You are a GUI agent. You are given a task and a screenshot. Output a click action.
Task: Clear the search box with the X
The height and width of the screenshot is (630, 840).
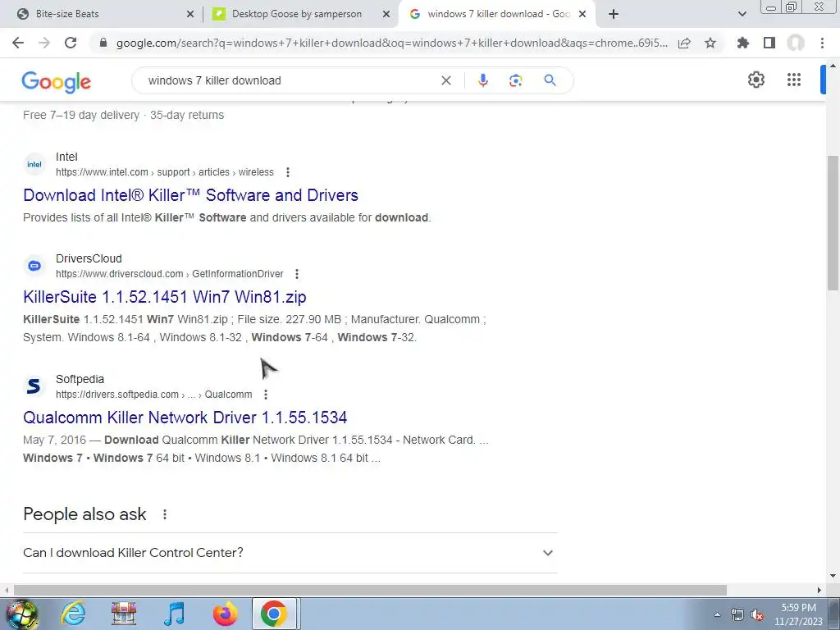[445, 80]
